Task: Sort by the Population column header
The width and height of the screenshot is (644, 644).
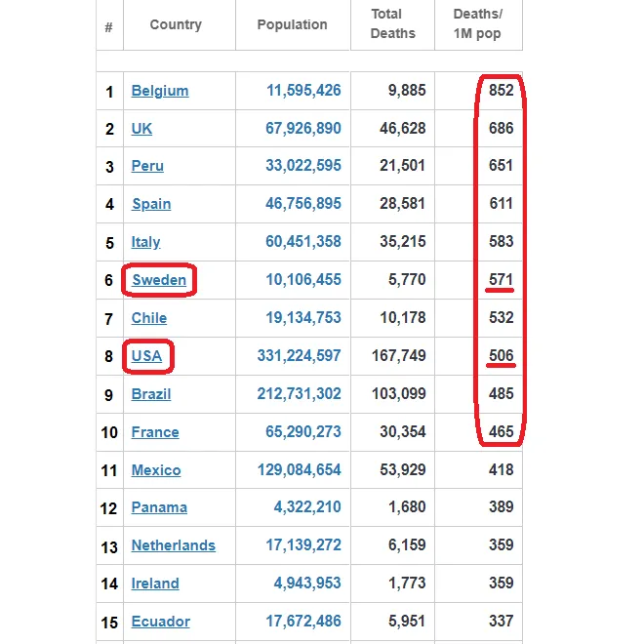Action: [293, 24]
